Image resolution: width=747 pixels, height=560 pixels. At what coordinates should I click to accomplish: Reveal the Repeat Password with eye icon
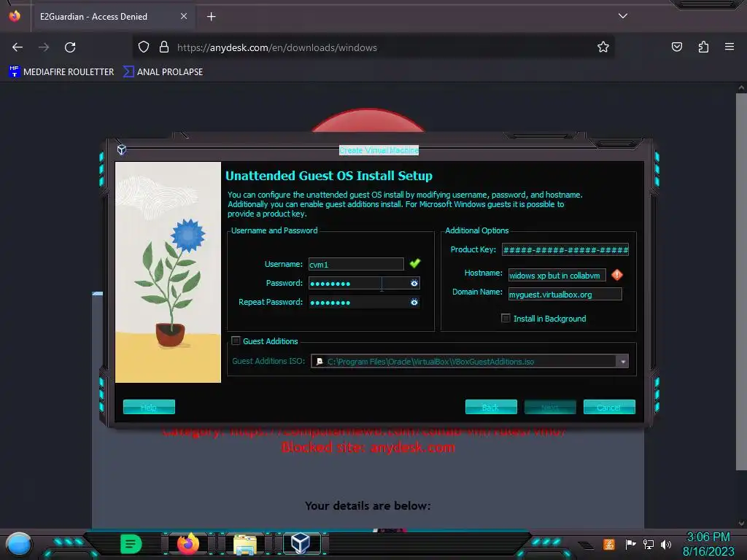point(414,302)
